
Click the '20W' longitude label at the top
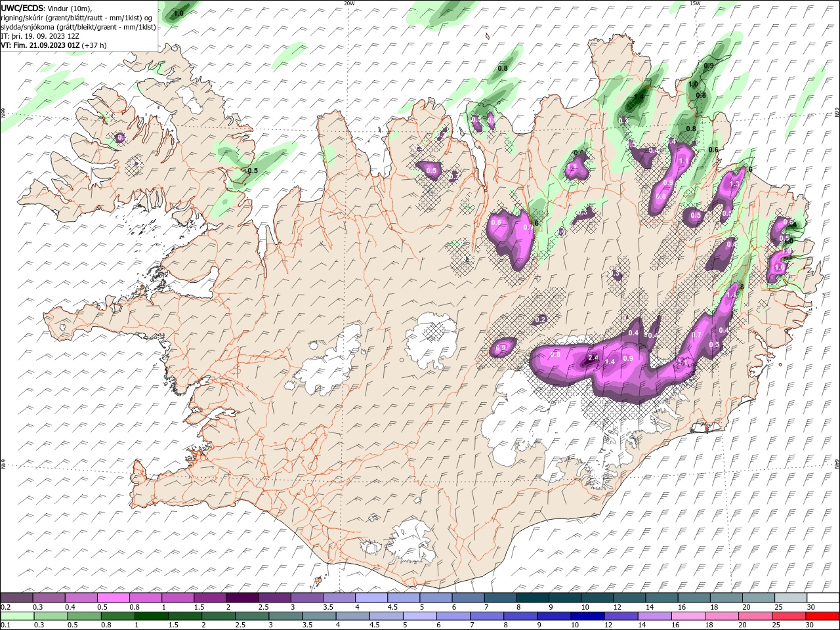click(x=349, y=3)
